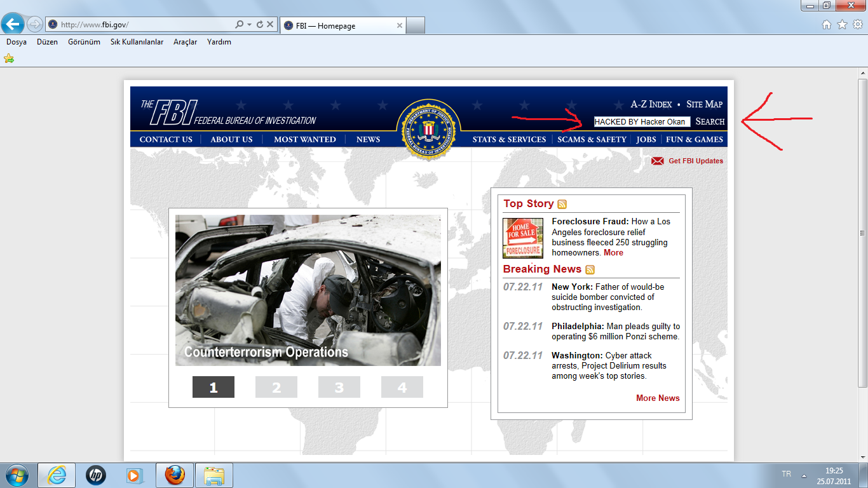Click the More News link
This screenshot has height=488, width=868.
(658, 398)
